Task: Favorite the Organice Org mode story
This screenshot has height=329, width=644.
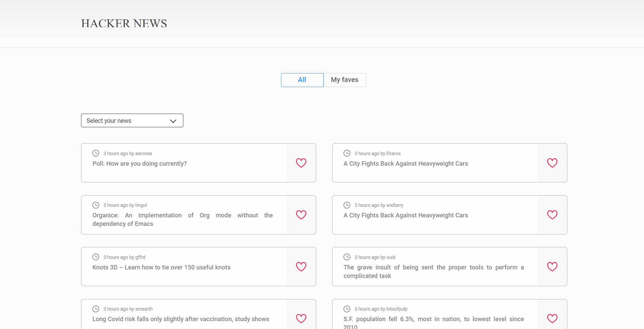Action: 301,215
